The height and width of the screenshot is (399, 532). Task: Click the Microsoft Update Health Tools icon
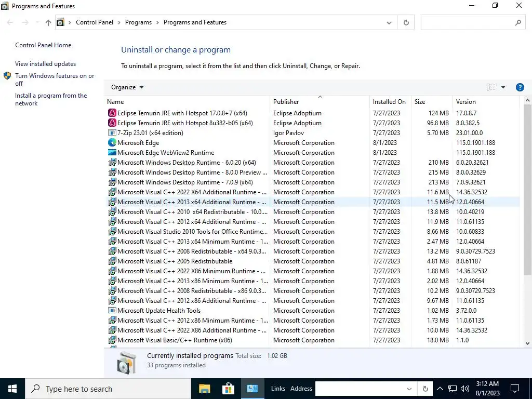tap(112, 310)
